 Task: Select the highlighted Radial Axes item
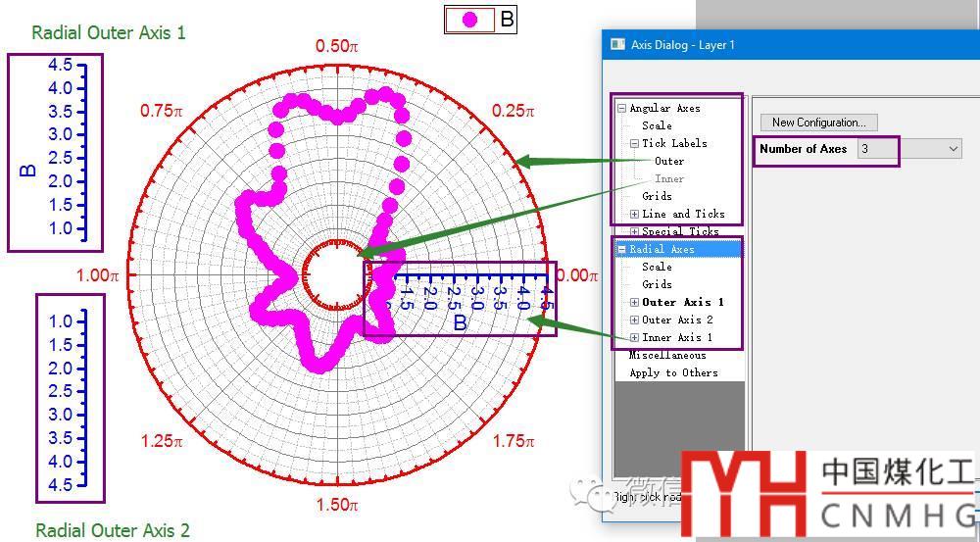click(x=661, y=250)
